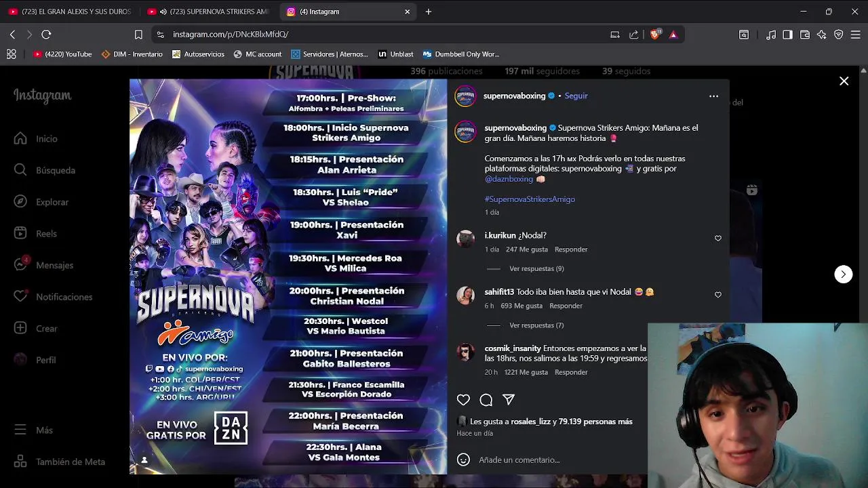868x488 pixels.
Task: Close the Instagram browser tab
Action: (x=407, y=12)
